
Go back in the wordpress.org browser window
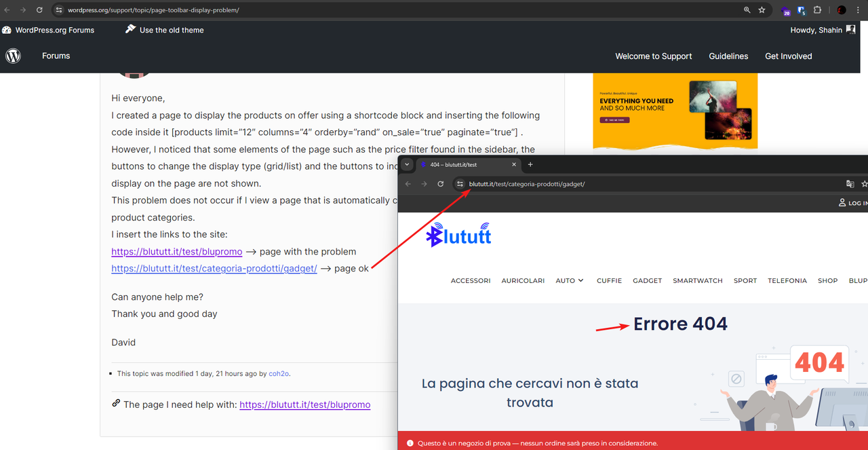pyautogui.click(x=7, y=10)
